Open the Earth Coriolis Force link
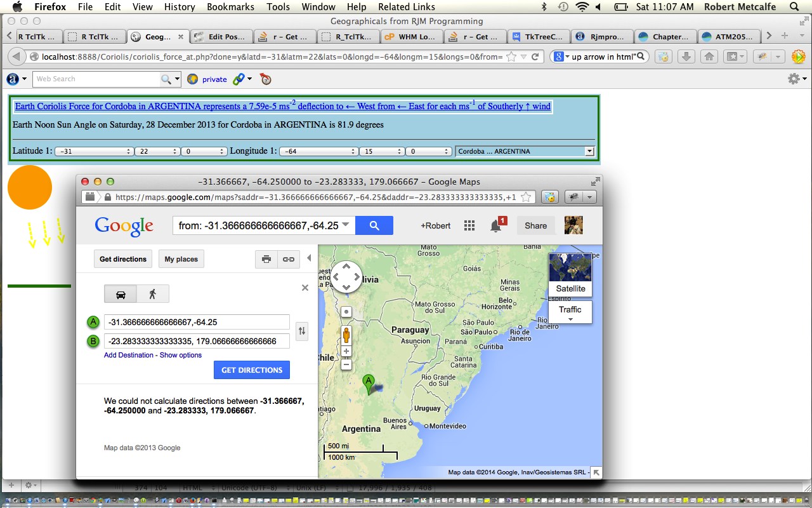Screen dimensions: 812x508 pos(283,106)
